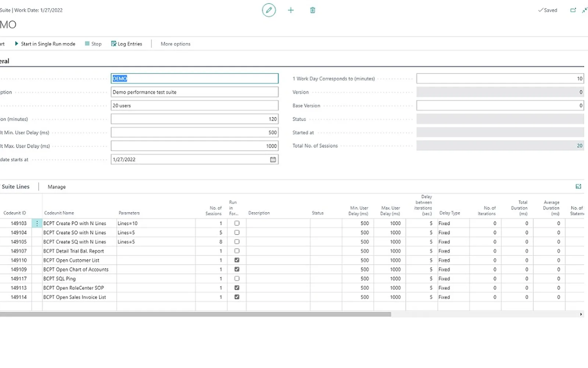Image resolution: width=588 pixels, height=368 pixels.
Task: Click the Base Version input field
Action: tap(500, 106)
